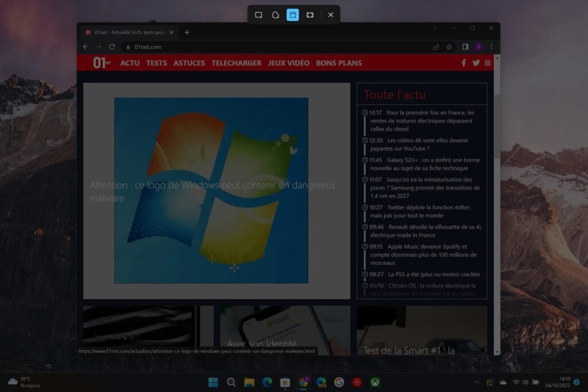Open taskbar Search

(x=231, y=382)
